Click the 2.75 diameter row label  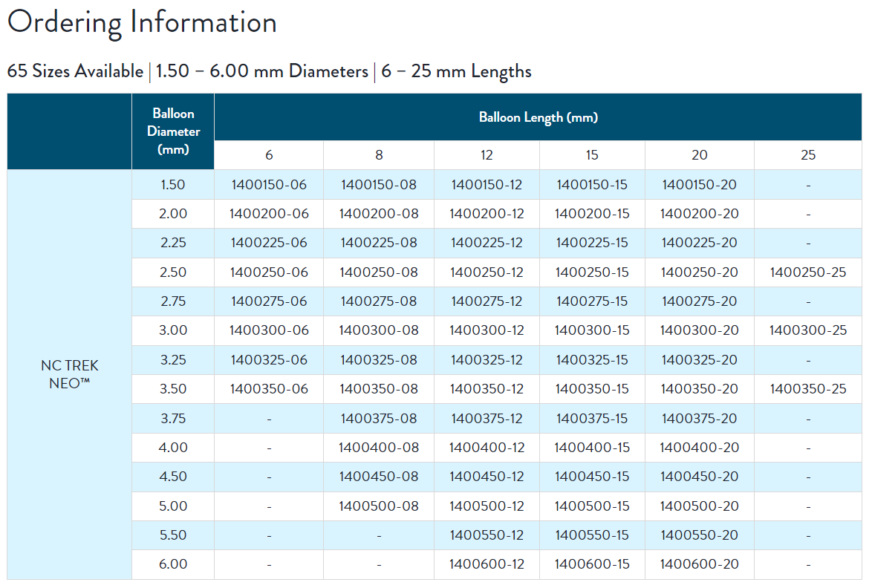[x=173, y=301]
